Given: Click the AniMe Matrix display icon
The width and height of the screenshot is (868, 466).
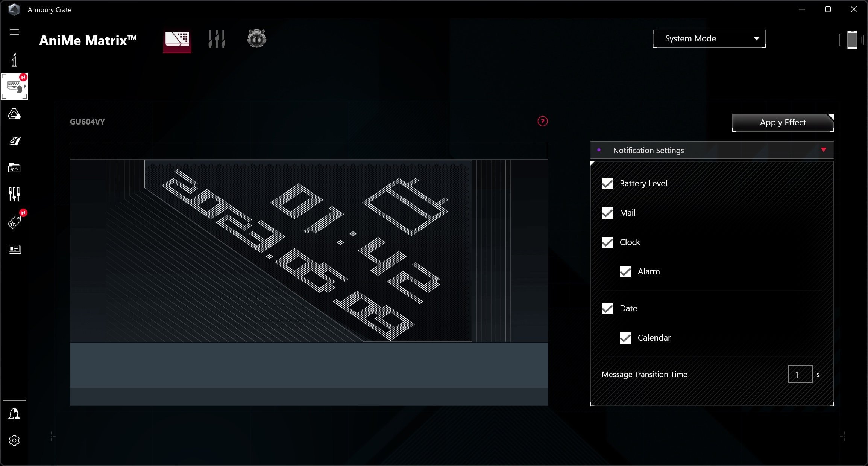Looking at the screenshot, I should point(177,38).
